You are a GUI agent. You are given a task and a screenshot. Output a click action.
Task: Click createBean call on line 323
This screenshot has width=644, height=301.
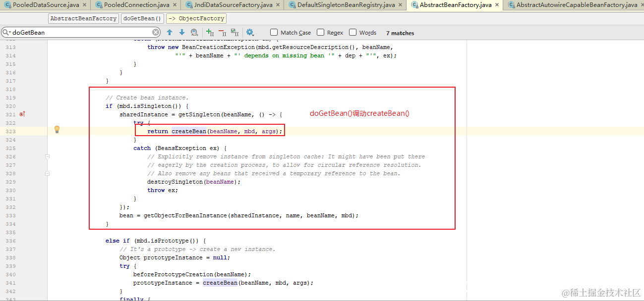(189, 131)
